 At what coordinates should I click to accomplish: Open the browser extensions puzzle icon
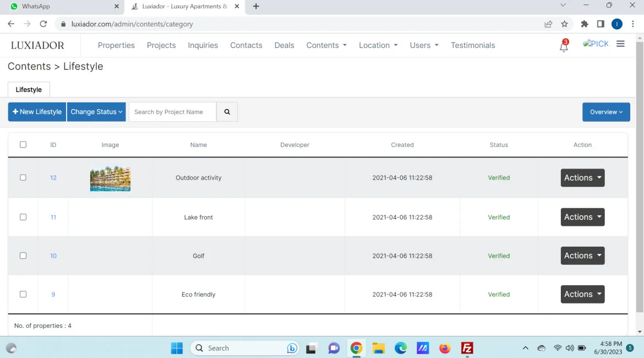585,24
